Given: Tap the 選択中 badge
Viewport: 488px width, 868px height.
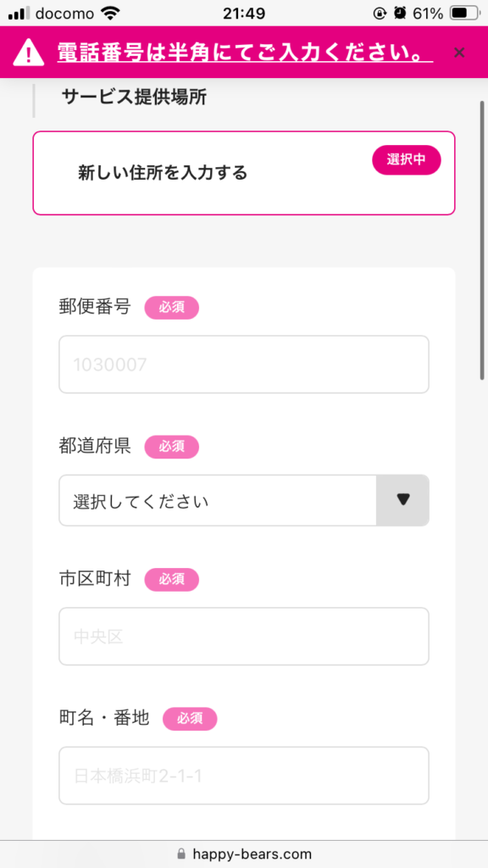Looking at the screenshot, I should [406, 160].
